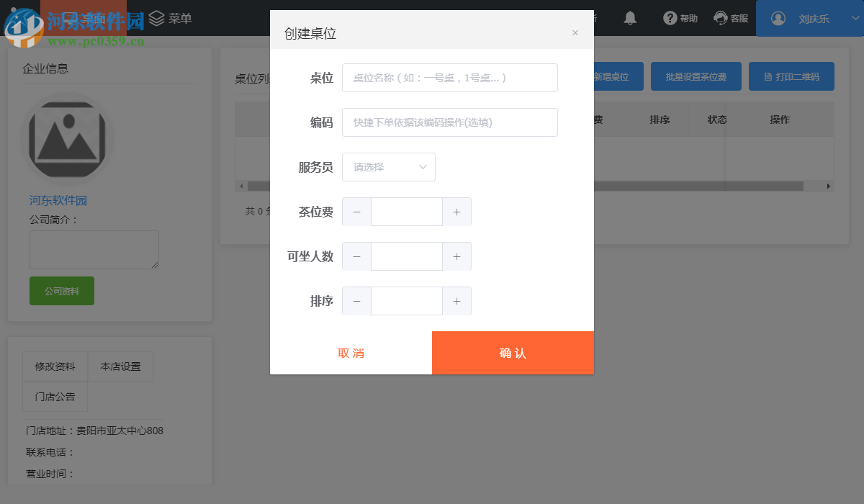Click the user avatar icon beside 刘庆乐
The width and height of the screenshot is (864, 504).
click(x=778, y=18)
